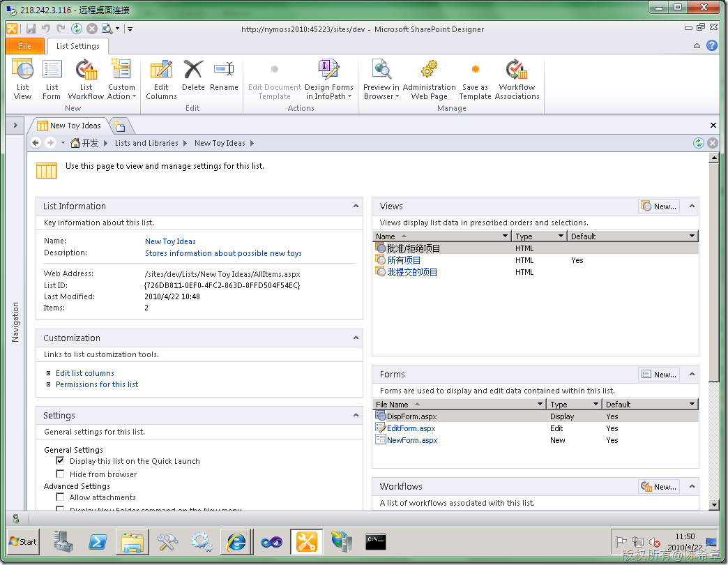Expand the Navigation pane arrow
Image resolution: width=728 pixels, height=565 pixels.
coord(15,126)
